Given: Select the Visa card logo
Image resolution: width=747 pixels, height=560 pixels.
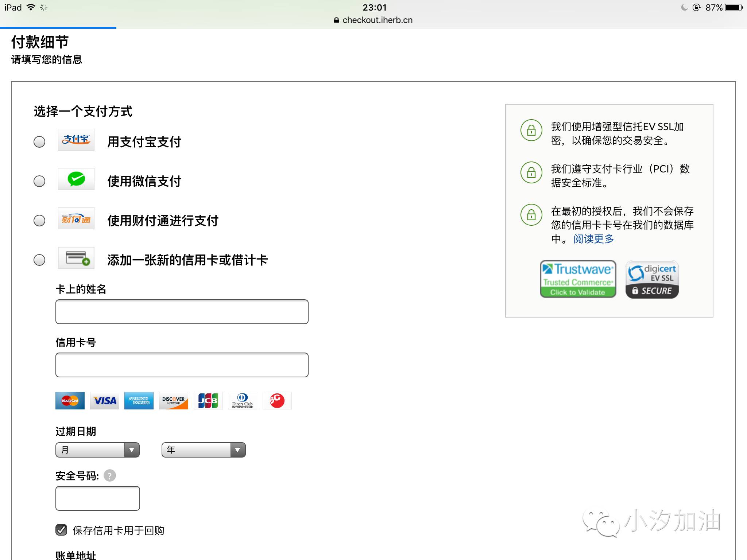Looking at the screenshot, I should coord(104,400).
